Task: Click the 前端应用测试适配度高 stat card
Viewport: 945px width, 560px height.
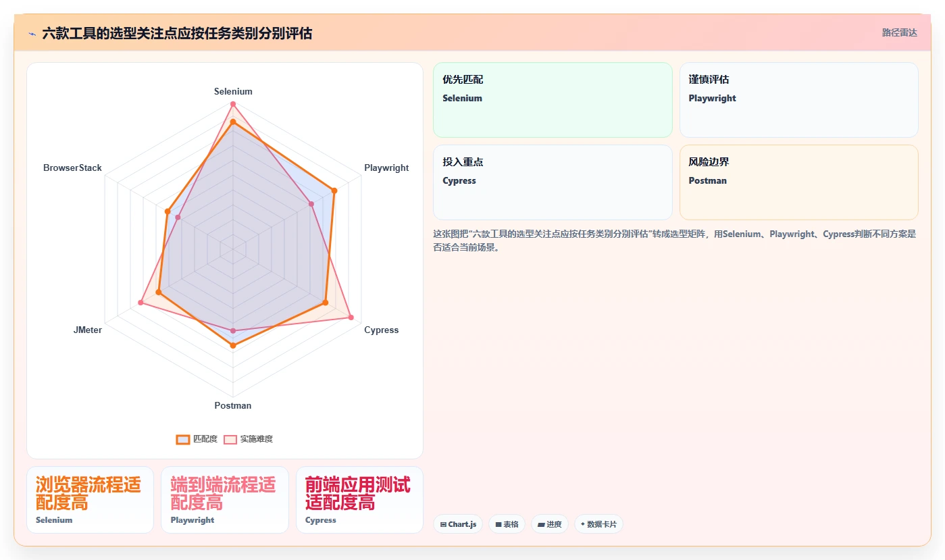Action: [359, 500]
